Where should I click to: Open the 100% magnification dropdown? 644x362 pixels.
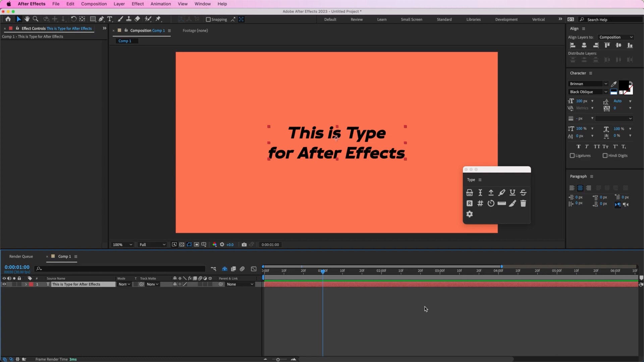click(x=122, y=245)
